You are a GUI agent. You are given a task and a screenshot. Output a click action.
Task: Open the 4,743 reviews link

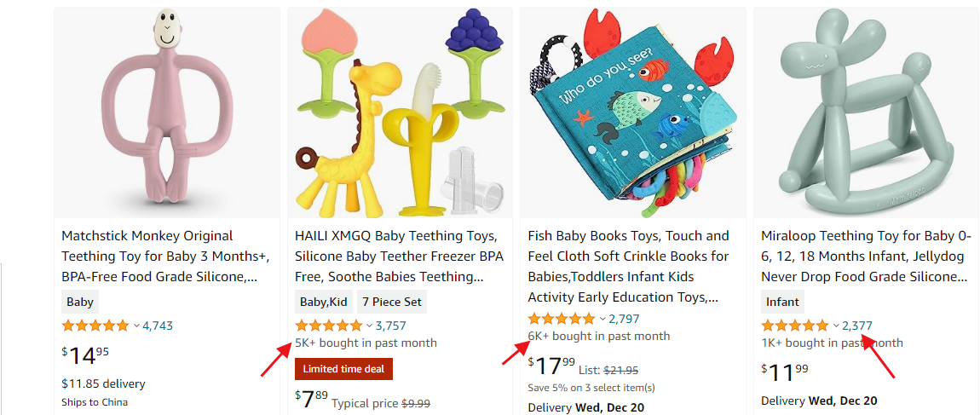158,326
